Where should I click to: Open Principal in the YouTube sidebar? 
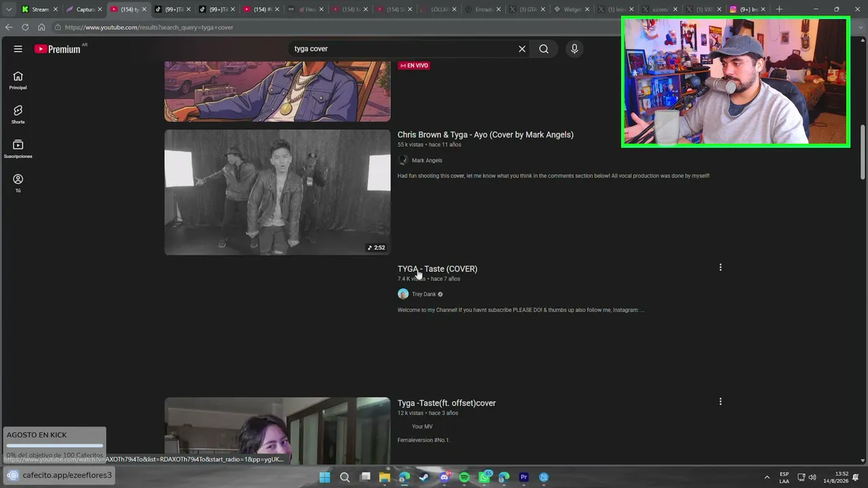pos(18,81)
